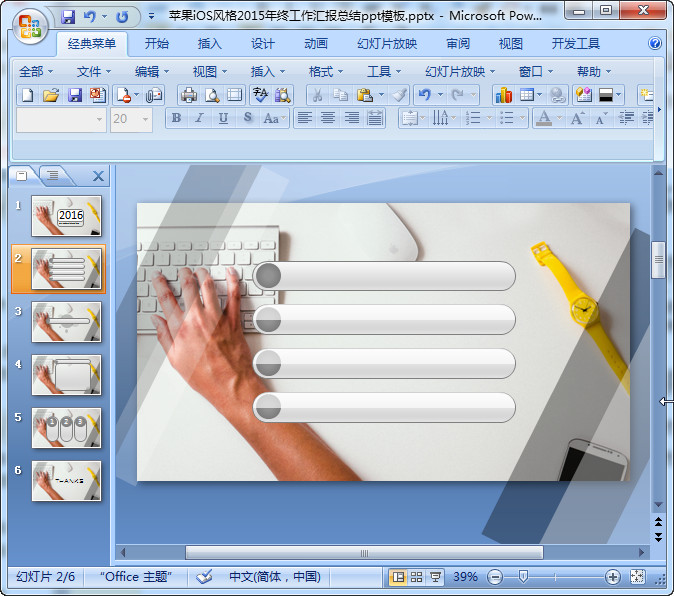Click Fit slide to window icon
This screenshot has width=674, height=596.
[x=637, y=577]
